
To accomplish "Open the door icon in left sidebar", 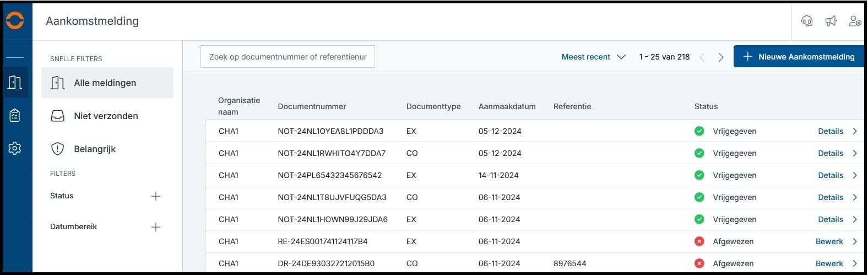I will tap(15, 82).
